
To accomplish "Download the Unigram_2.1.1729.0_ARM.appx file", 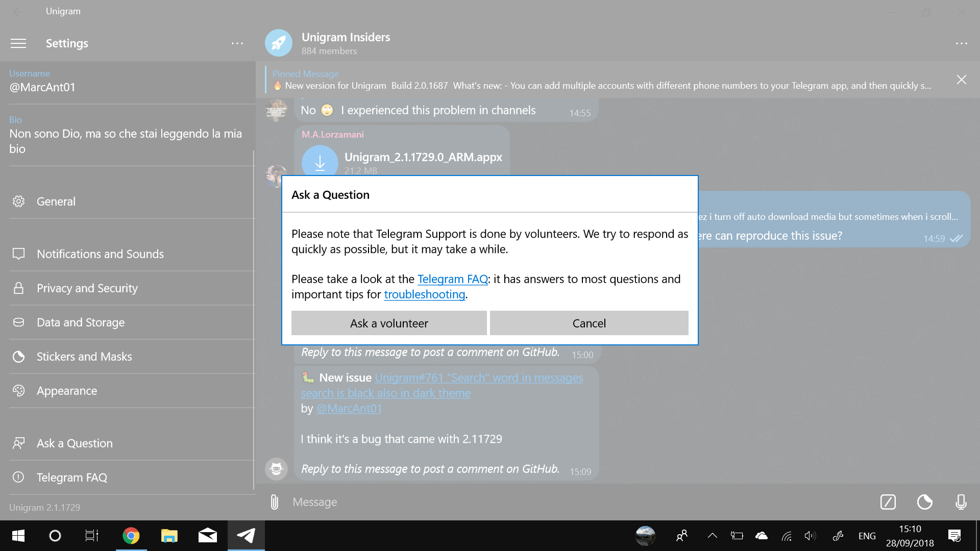I will [x=320, y=163].
